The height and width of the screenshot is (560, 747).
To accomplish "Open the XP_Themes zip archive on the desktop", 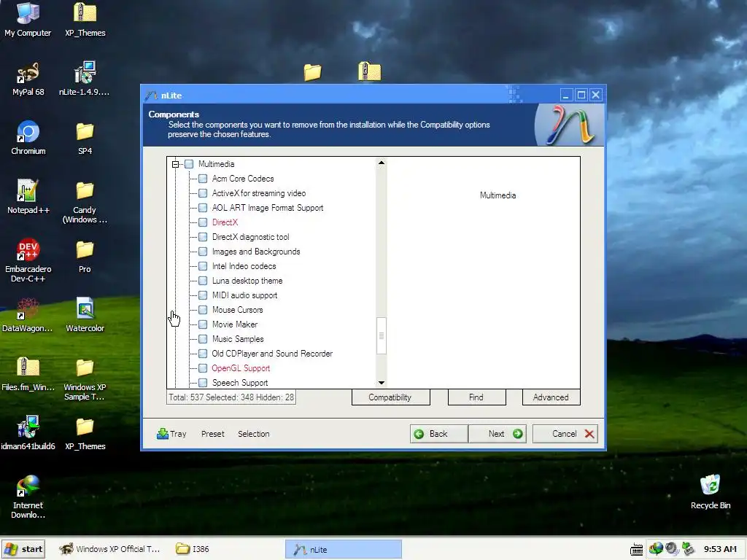I will (x=85, y=19).
